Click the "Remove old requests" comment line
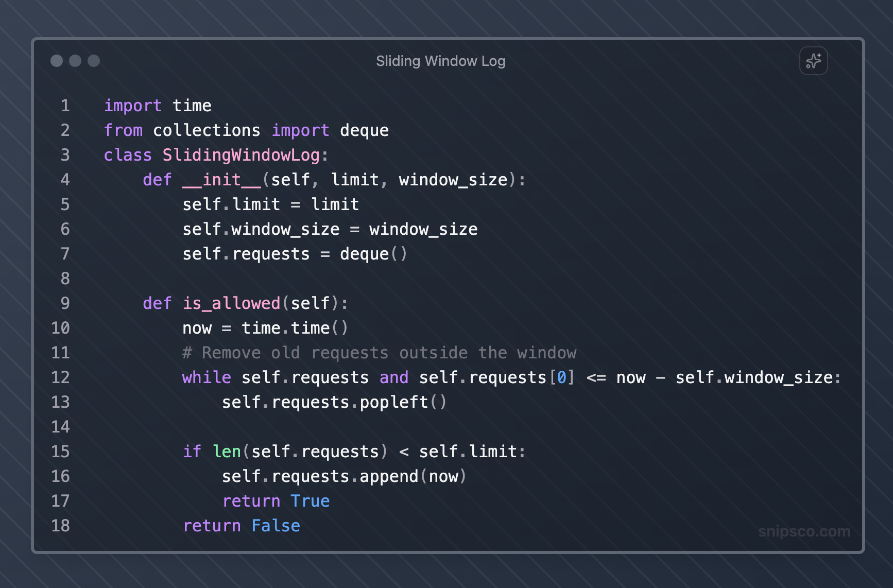This screenshot has width=893, height=588. tap(379, 353)
